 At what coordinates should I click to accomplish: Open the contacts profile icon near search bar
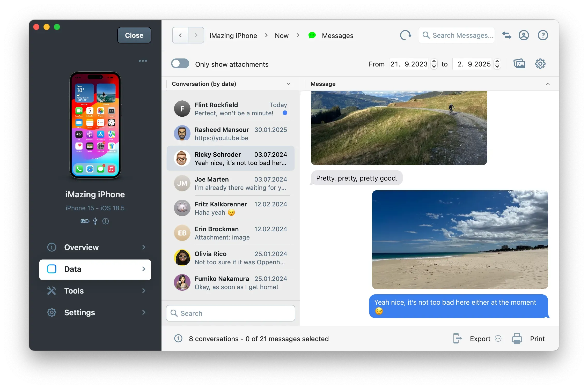point(524,35)
